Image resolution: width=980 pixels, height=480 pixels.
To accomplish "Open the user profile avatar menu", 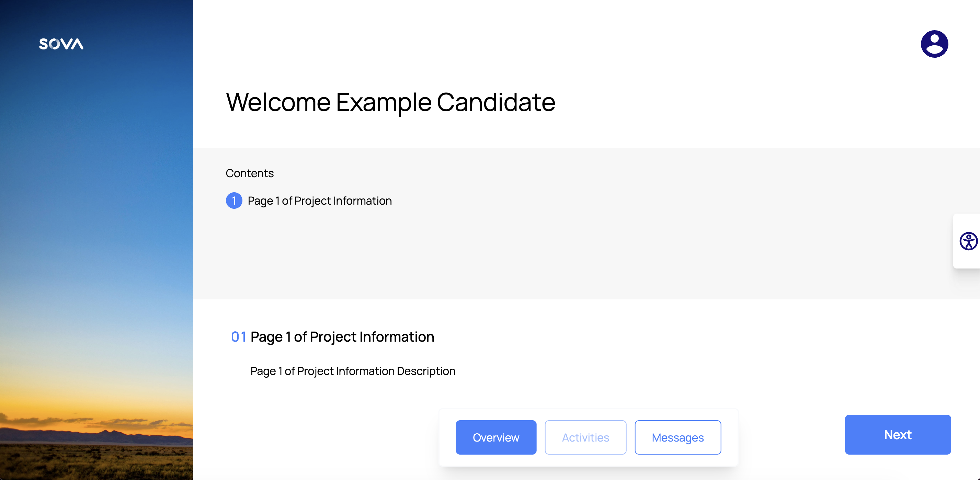I will pyautogui.click(x=934, y=44).
